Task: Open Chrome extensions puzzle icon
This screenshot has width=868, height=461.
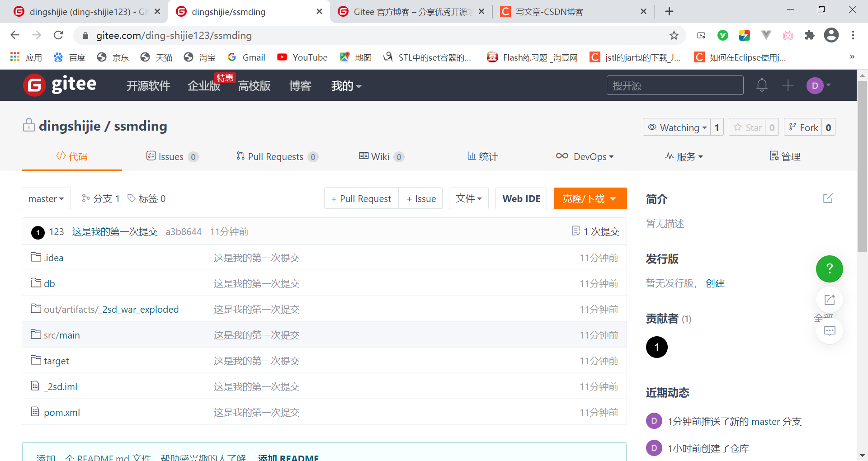Action: (809, 35)
